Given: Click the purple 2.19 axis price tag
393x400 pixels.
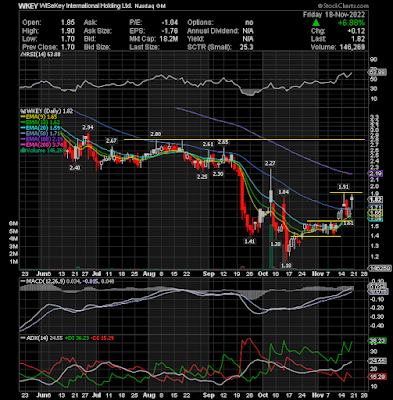Looking at the screenshot, I should [375, 173].
